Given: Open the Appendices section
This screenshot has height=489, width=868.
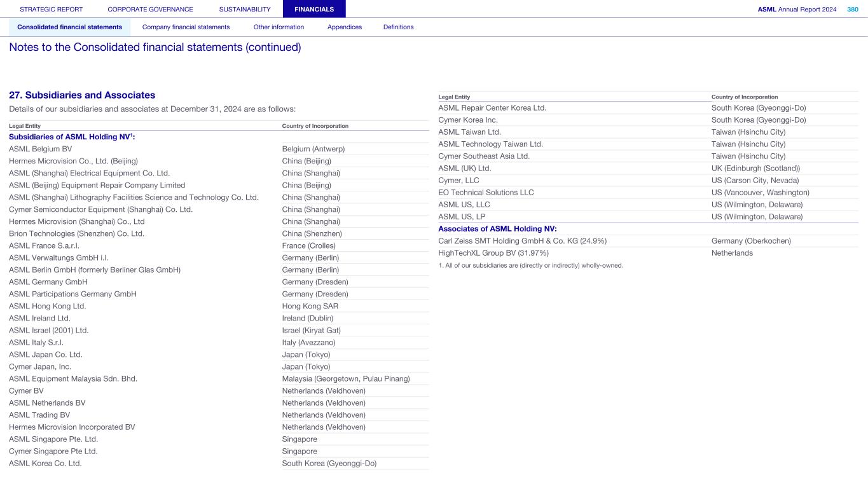Looking at the screenshot, I should click(345, 27).
